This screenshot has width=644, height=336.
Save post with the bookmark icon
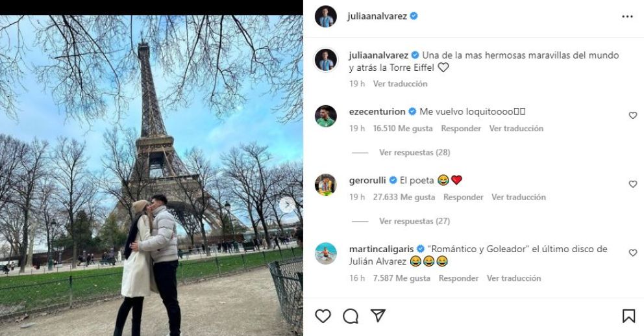point(628,316)
